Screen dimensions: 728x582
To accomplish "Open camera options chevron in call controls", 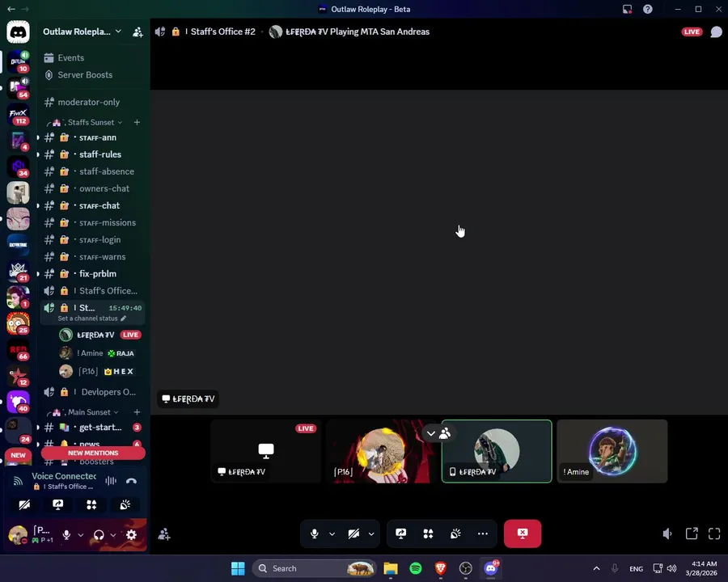I will click(371, 533).
